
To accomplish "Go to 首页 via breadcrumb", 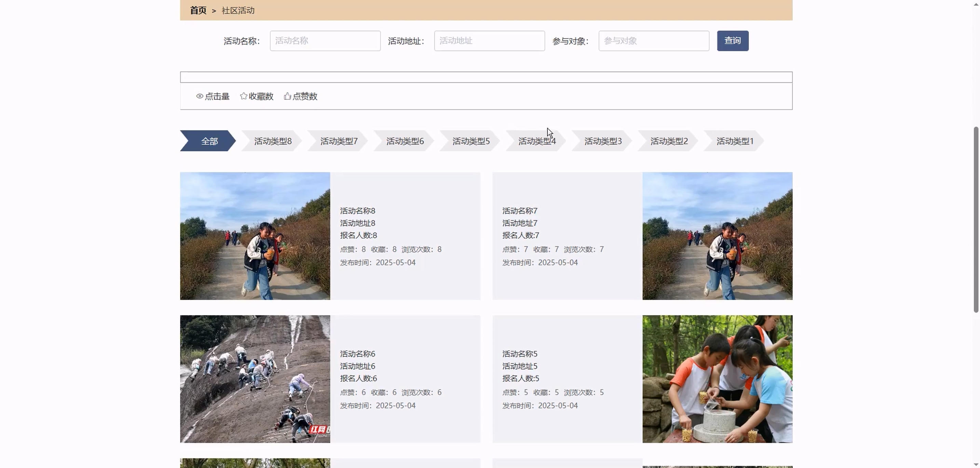I will 198,11.
